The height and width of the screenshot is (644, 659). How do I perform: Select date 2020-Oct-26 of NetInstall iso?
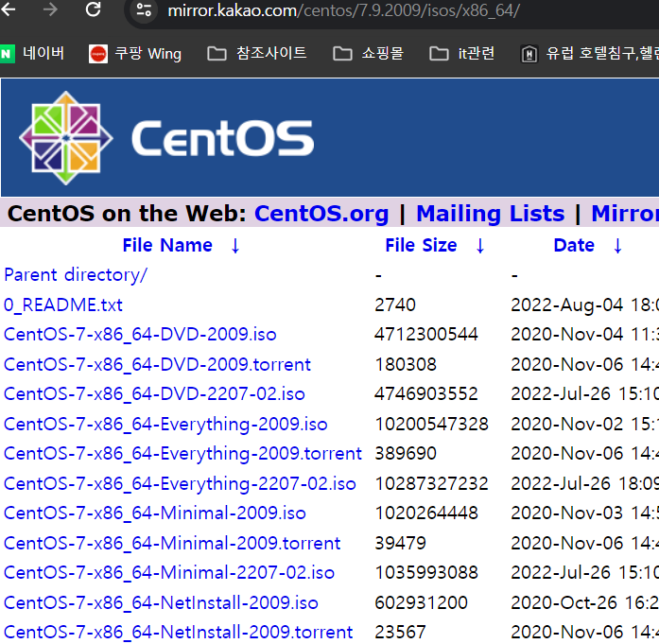pos(564,602)
